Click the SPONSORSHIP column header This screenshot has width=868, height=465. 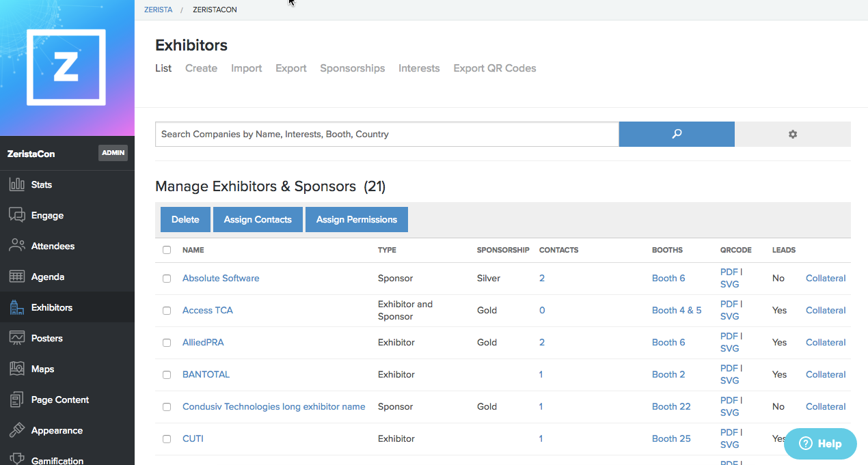point(503,250)
